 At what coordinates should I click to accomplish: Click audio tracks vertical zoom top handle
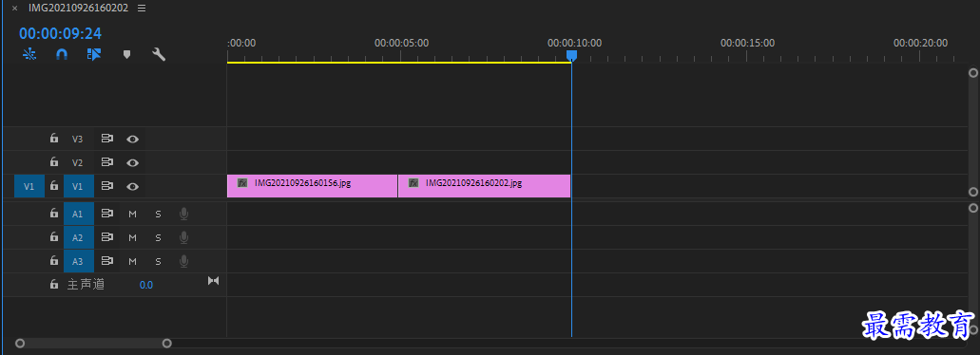click(x=973, y=208)
